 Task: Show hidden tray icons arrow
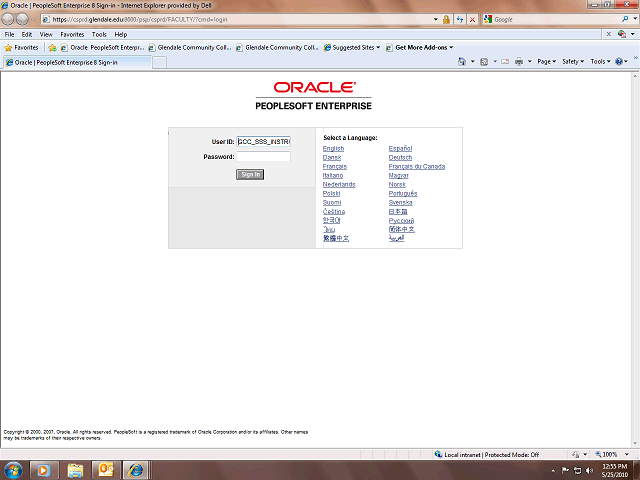pyautogui.click(x=553, y=471)
